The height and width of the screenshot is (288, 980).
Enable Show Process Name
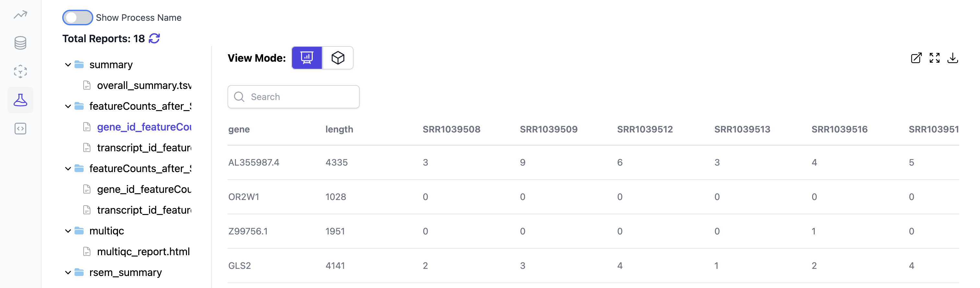77,18
